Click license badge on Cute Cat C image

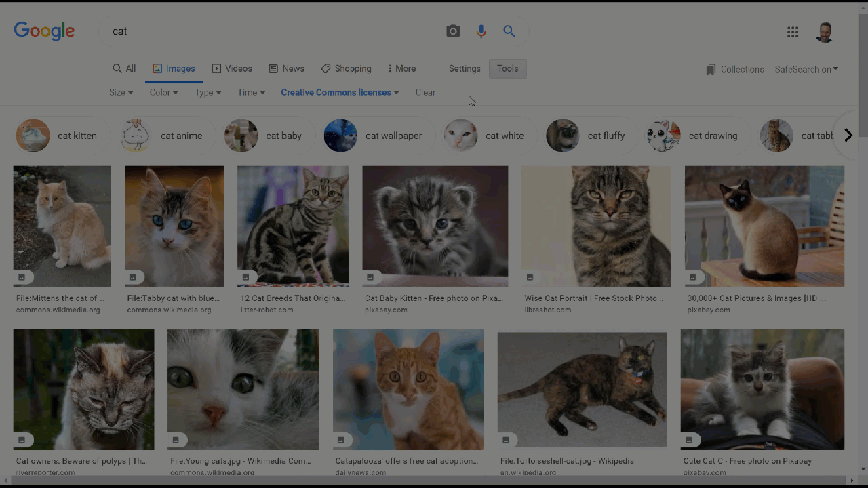tap(689, 440)
